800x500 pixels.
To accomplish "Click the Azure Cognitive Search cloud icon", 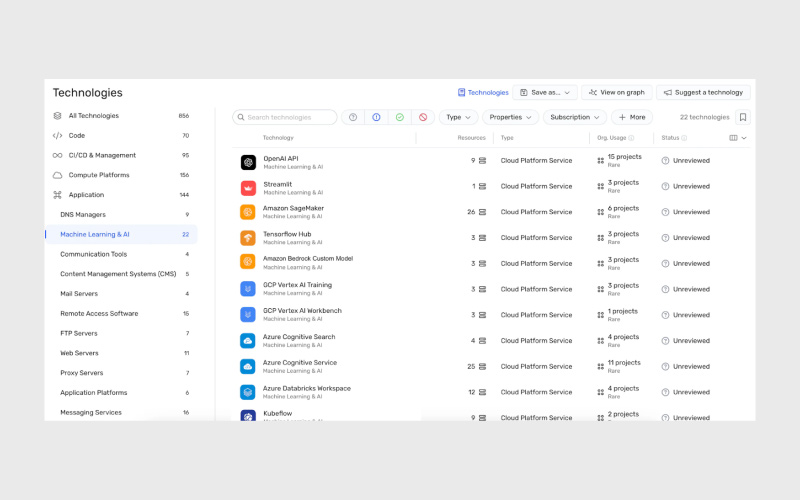I will tap(248, 340).
